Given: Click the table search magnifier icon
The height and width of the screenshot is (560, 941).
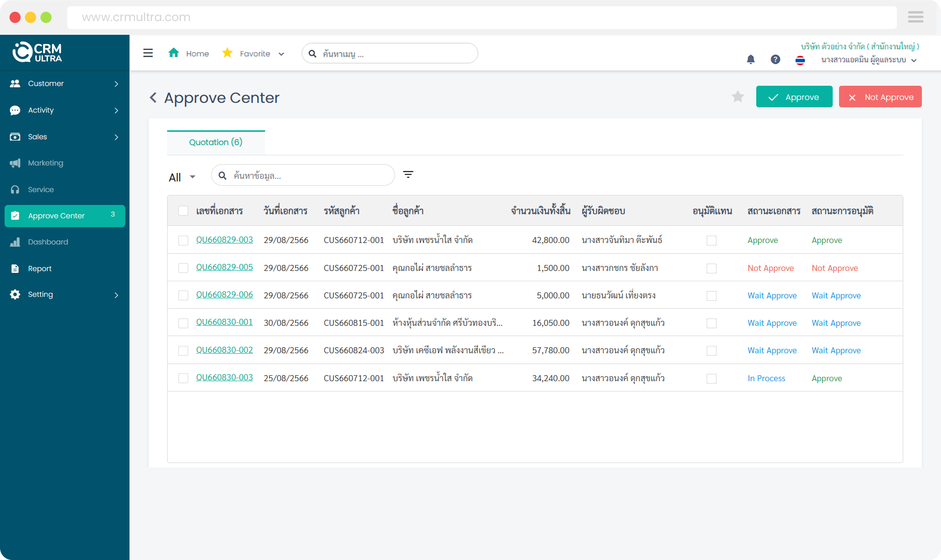Looking at the screenshot, I should click(x=223, y=175).
